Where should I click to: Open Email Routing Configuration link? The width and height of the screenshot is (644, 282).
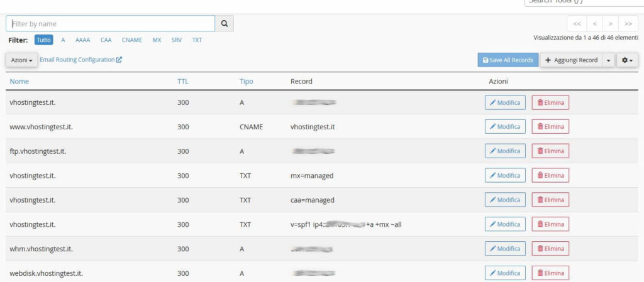coord(80,60)
